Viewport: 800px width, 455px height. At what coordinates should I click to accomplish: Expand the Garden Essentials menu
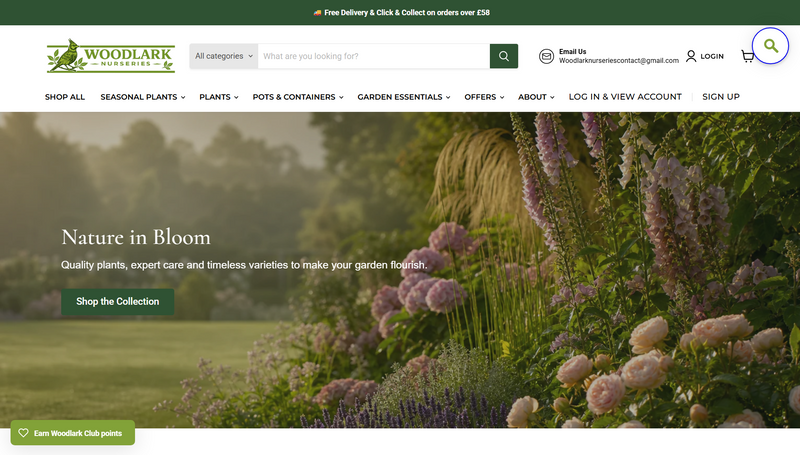[404, 97]
